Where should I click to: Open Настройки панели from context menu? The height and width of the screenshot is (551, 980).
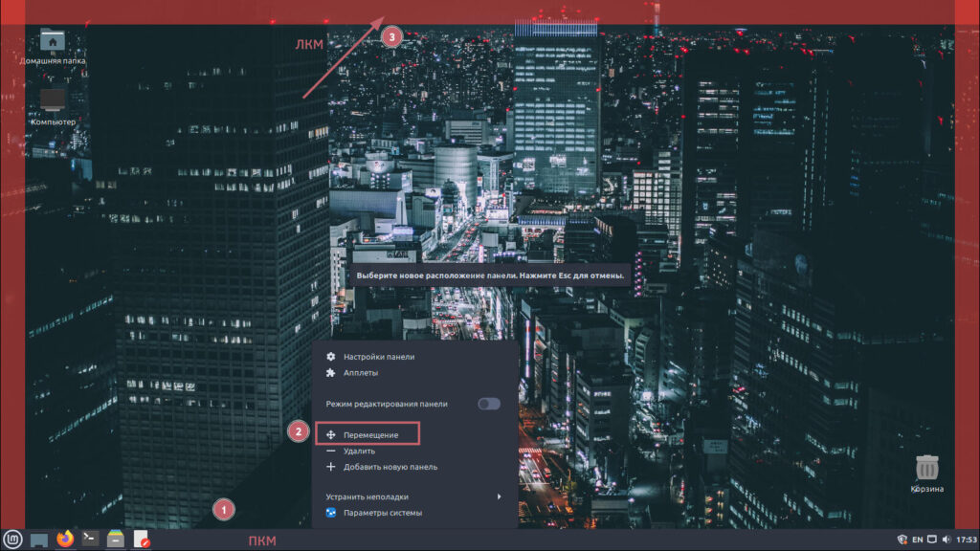pyautogui.click(x=379, y=357)
